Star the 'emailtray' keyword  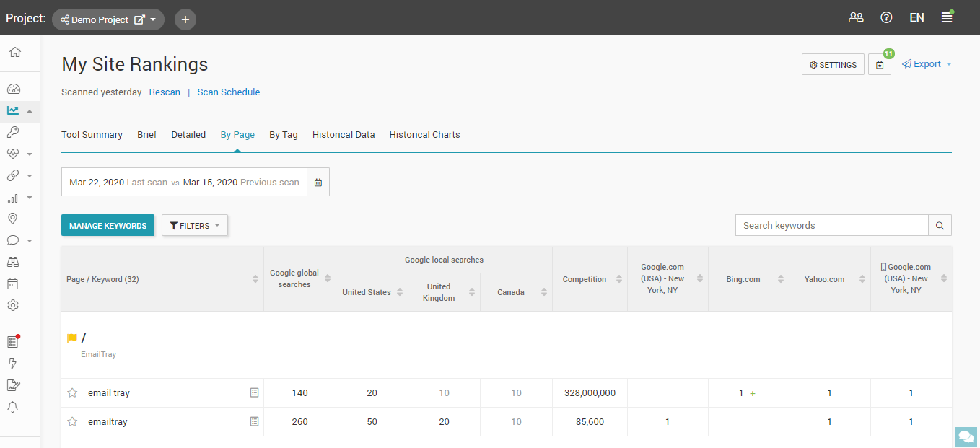(72, 422)
